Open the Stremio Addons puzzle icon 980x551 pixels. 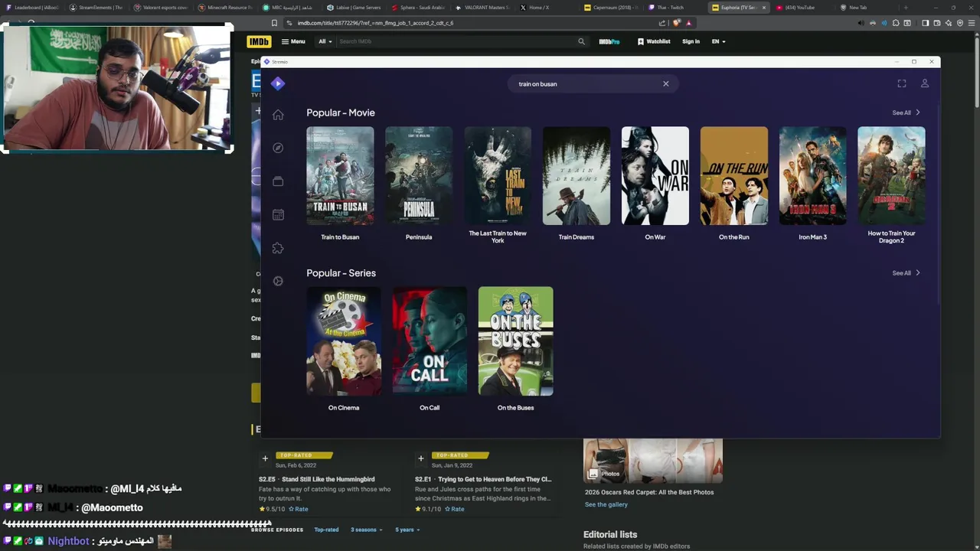tap(278, 248)
